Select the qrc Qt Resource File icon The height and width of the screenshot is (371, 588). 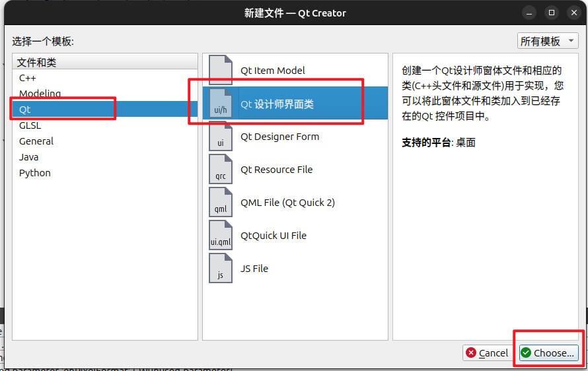pyautogui.click(x=221, y=170)
